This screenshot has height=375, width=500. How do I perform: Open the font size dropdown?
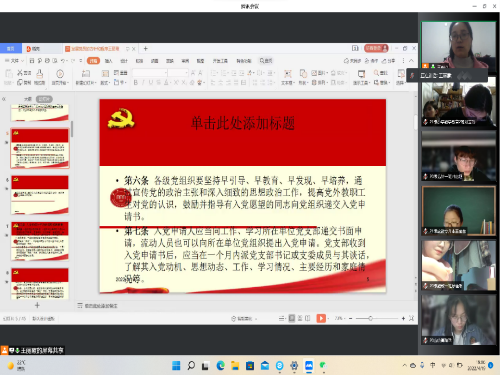pos(178,73)
